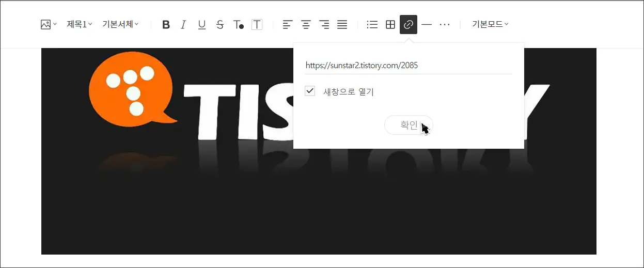Open the more options ellipsis menu

(445, 24)
